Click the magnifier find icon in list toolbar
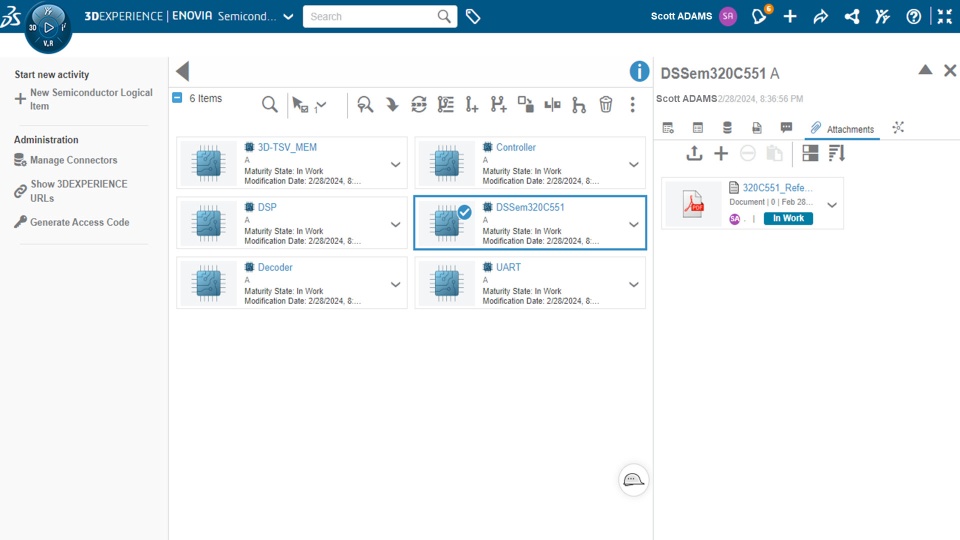Screen dimensions: 960x540 (269, 105)
